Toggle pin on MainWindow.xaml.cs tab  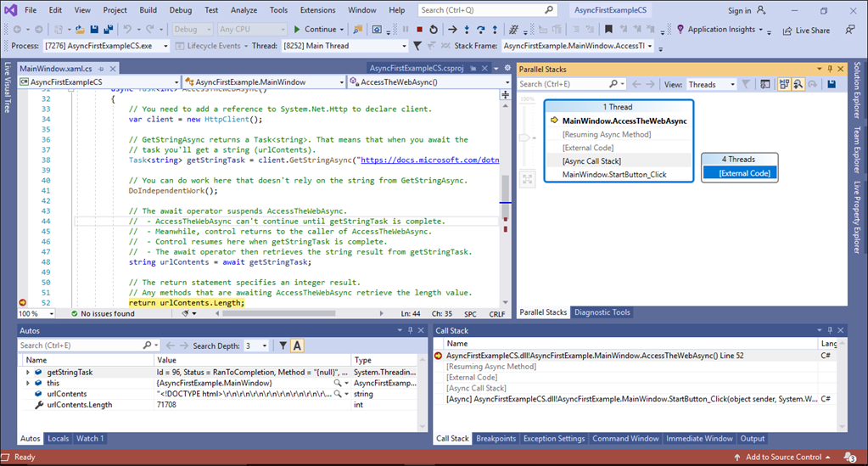tap(101, 69)
